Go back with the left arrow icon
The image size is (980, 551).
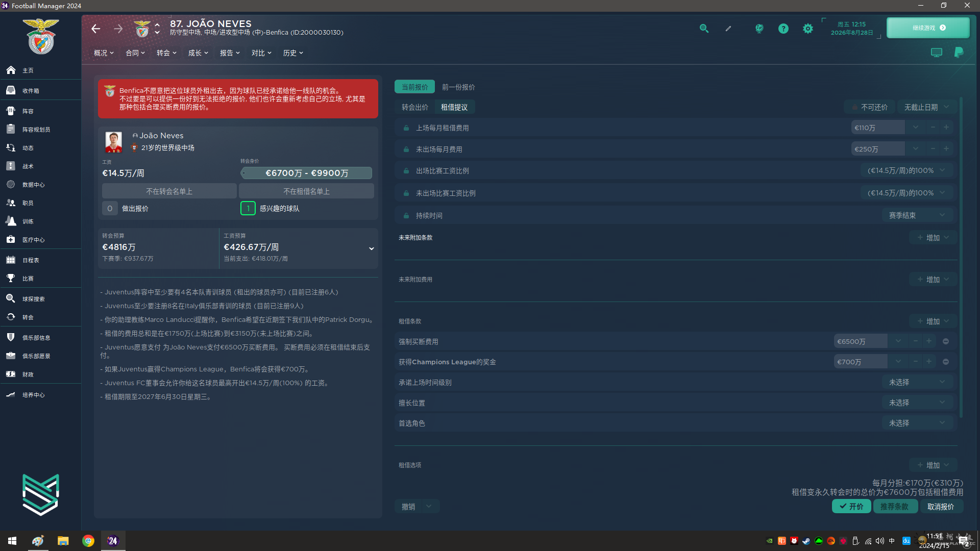point(96,29)
